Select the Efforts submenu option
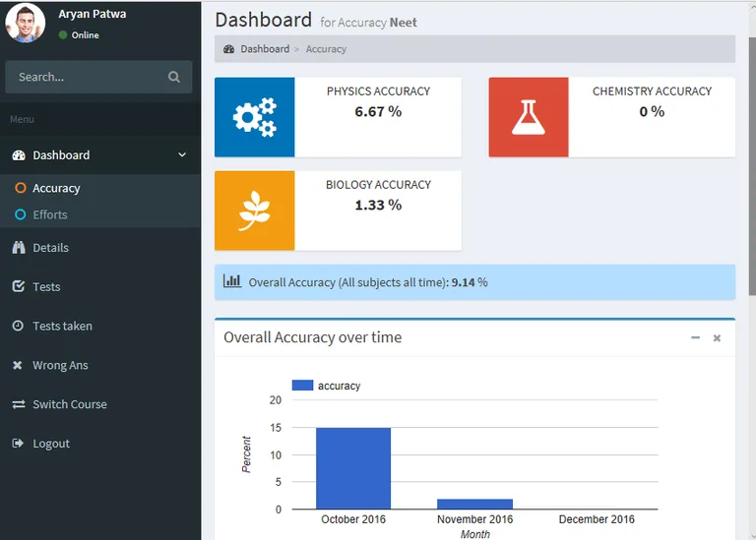The image size is (756, 540). tap(50, 214)
